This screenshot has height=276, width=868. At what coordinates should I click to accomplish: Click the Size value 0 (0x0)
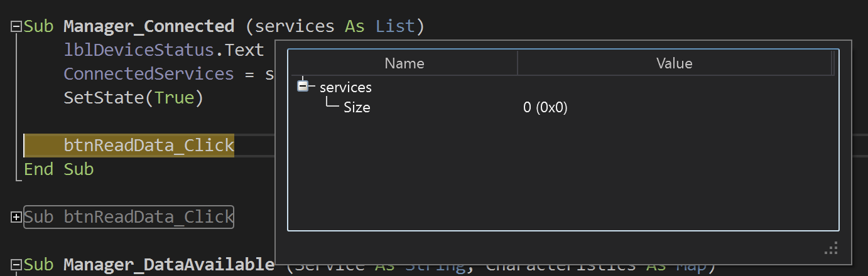(x=545, y=107)
